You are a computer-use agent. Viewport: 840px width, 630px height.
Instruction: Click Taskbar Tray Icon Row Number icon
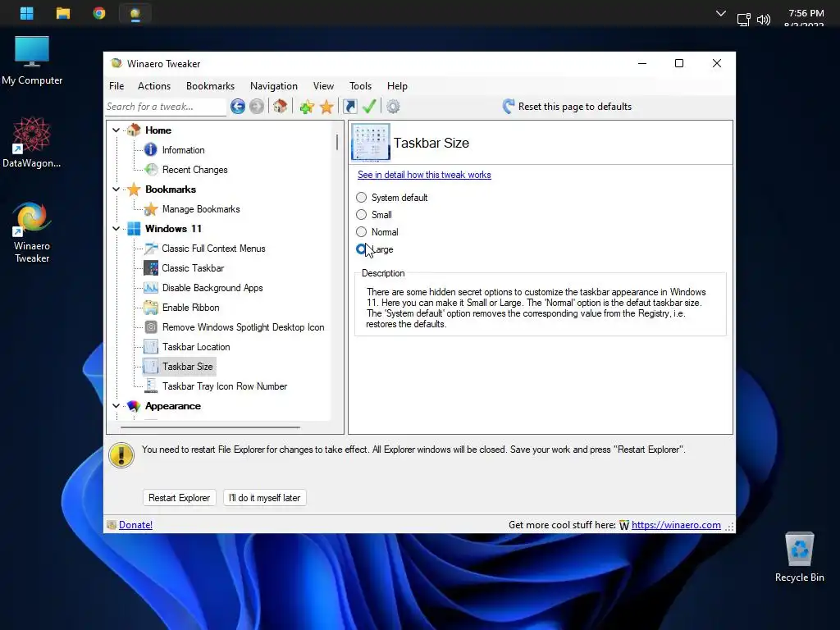151,386
